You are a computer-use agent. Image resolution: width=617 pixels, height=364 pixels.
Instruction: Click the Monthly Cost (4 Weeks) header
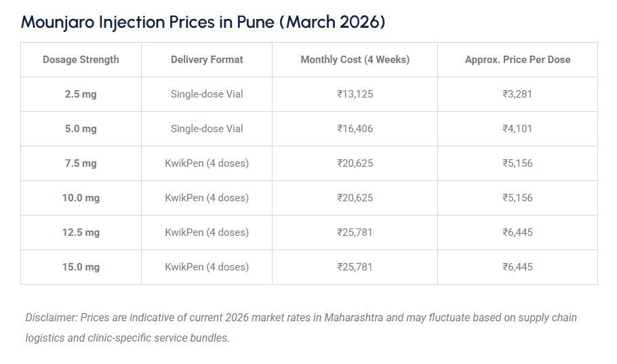355,60
